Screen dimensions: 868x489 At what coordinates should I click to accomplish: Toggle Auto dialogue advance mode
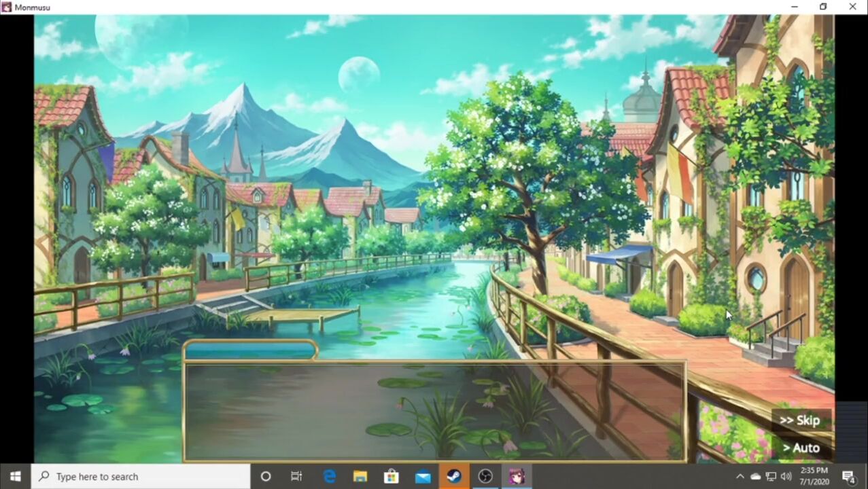pos(801,448)
